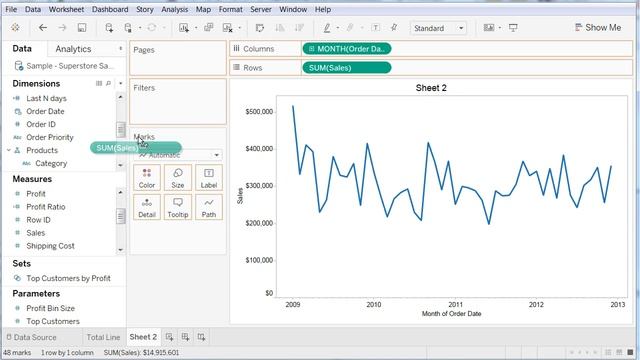This screenshot has width=640, height=360.
Task: Click the Swap rows and columns icon
Action: coord(260,28)
